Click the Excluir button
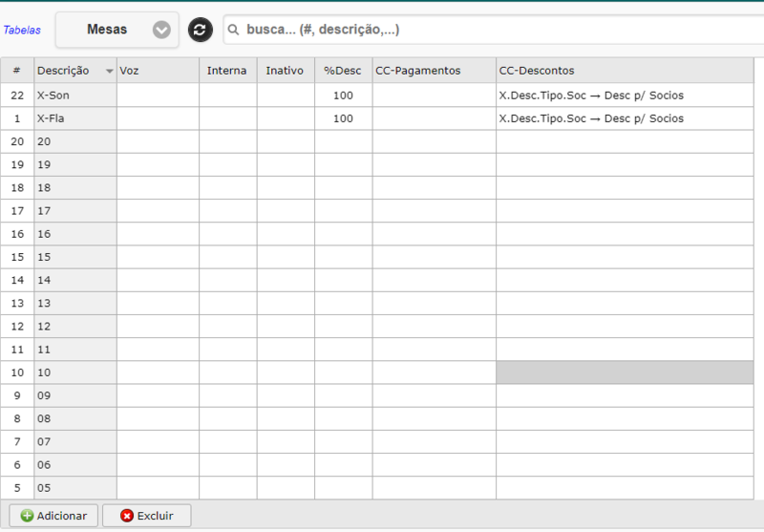Screen dimensions: 764x532 click(147, 516)
